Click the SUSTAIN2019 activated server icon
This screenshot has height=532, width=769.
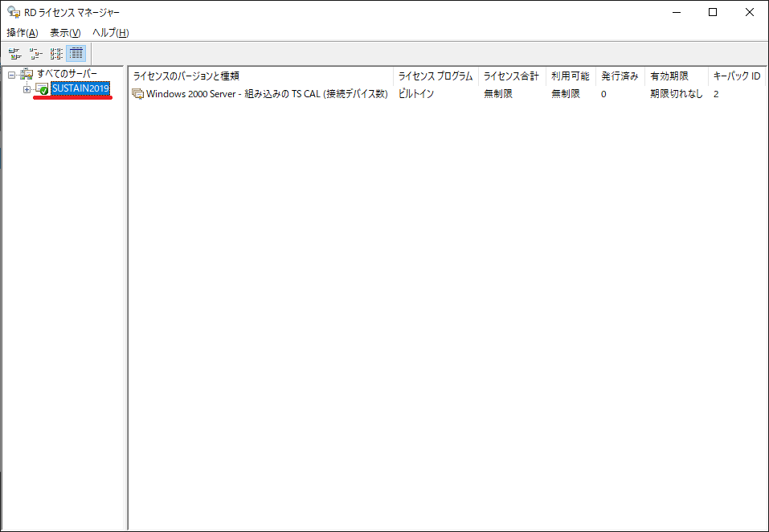pyautogui.click(x=42, y=88)
